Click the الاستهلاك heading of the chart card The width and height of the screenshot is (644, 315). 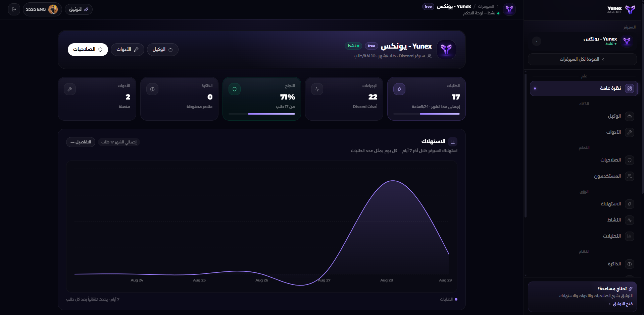pyautogui.click(x=433, y=141)
